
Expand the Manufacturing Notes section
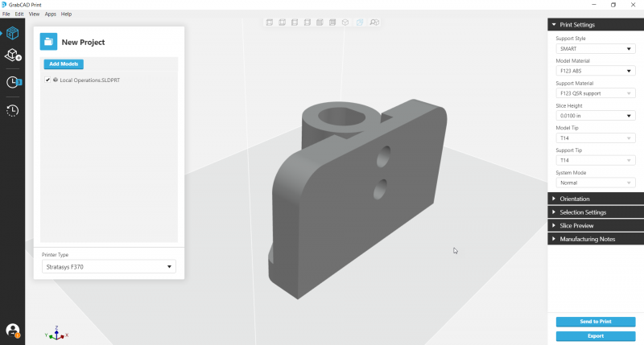596,239
